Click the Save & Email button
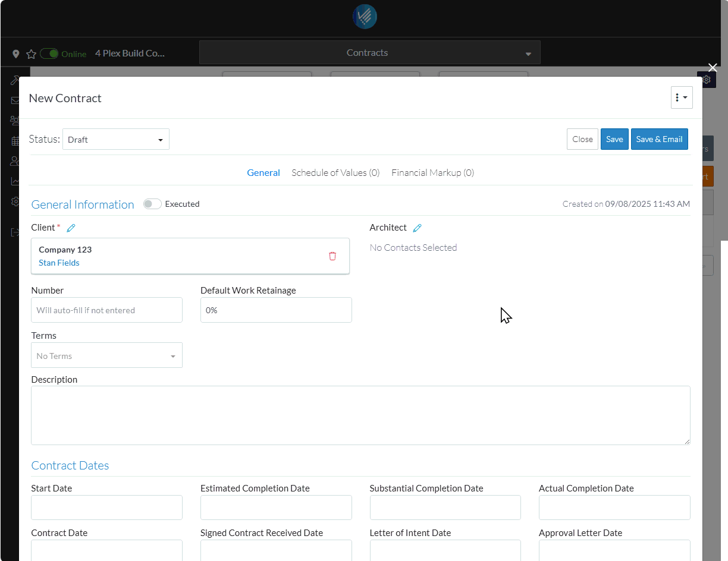Image resolution: width=728 pixels, height=561 pixels. pyautogui.click(x=659, y=139)
